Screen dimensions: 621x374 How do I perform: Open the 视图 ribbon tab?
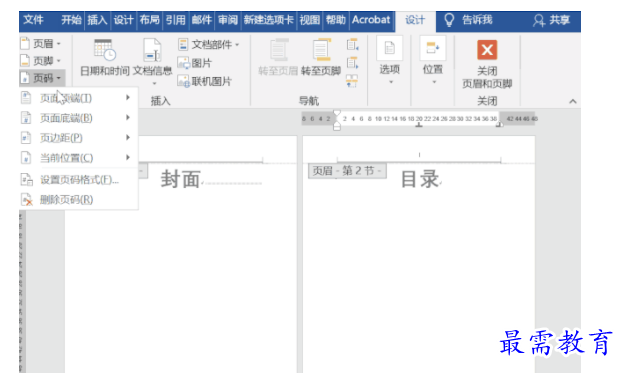tap(310, 20)
